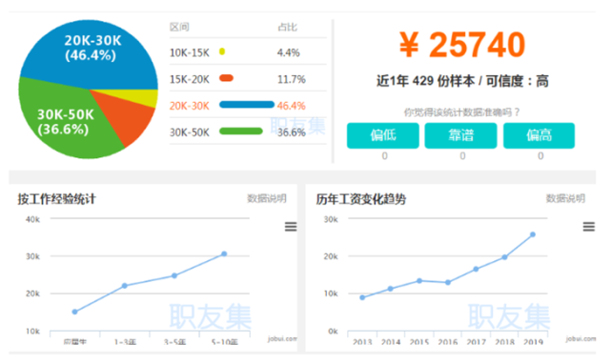Click the 偏高 vote button
The width and height of the screenshot is (611, 364).
539,135
